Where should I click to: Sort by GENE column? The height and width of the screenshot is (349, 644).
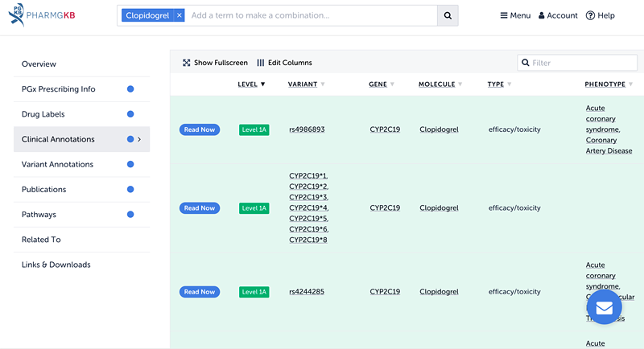pos(381,84)
